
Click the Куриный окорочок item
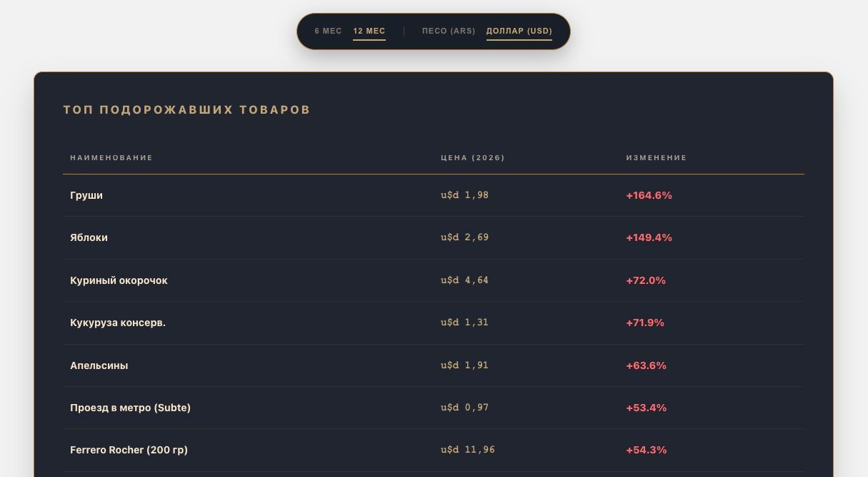[119, 280]
